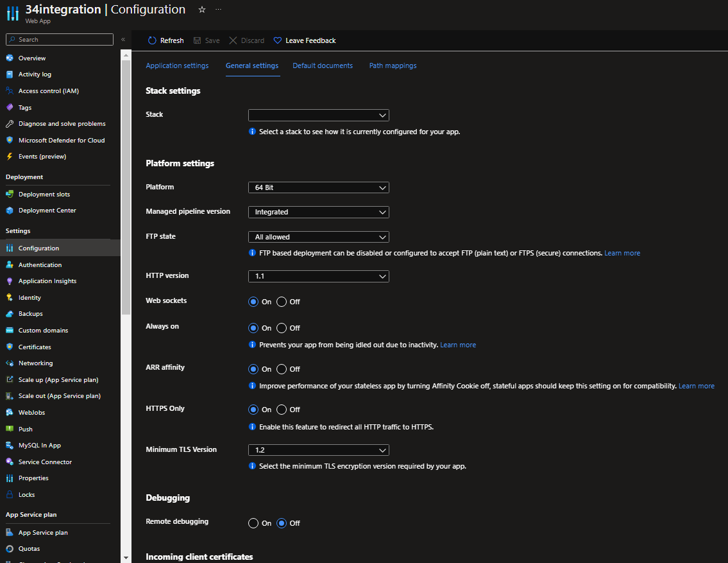Open Application Insights bulb icon
Viewport: 728px width, 563px height.
point(9,281)
